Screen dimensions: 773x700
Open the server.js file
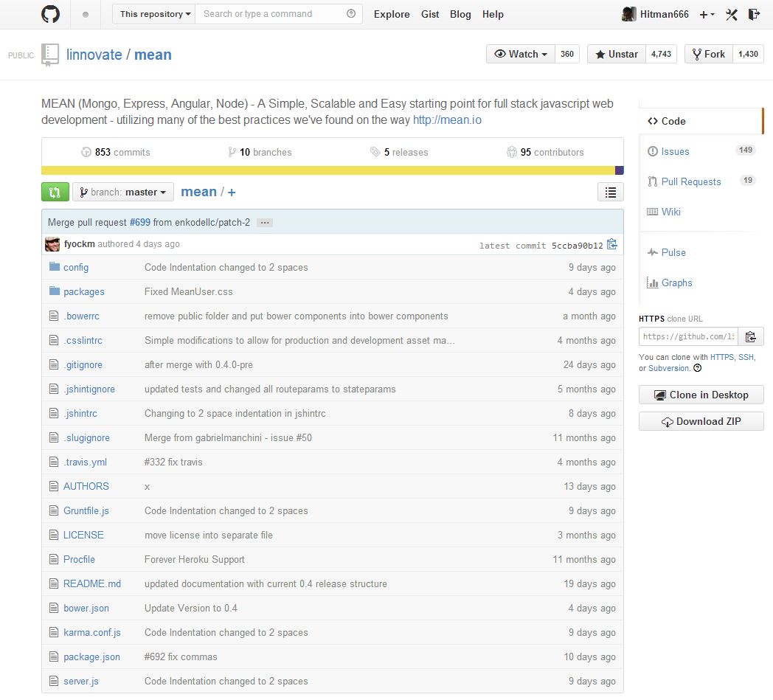pos(81,682)
